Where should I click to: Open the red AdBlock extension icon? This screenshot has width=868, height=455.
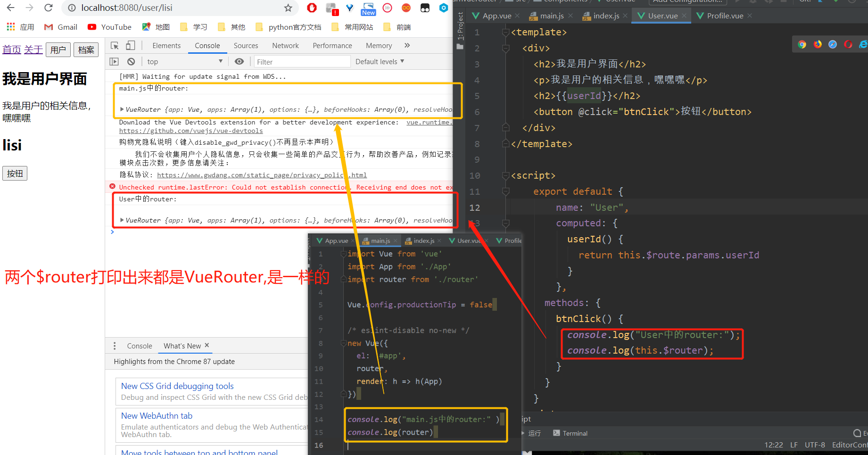click(x=312, y=8)
